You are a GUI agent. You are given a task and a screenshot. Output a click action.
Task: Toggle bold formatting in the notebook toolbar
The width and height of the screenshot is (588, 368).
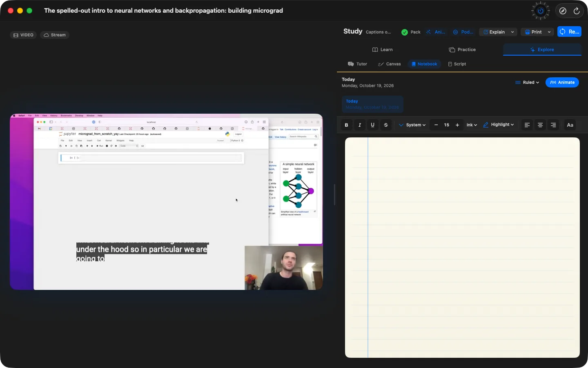347,125
